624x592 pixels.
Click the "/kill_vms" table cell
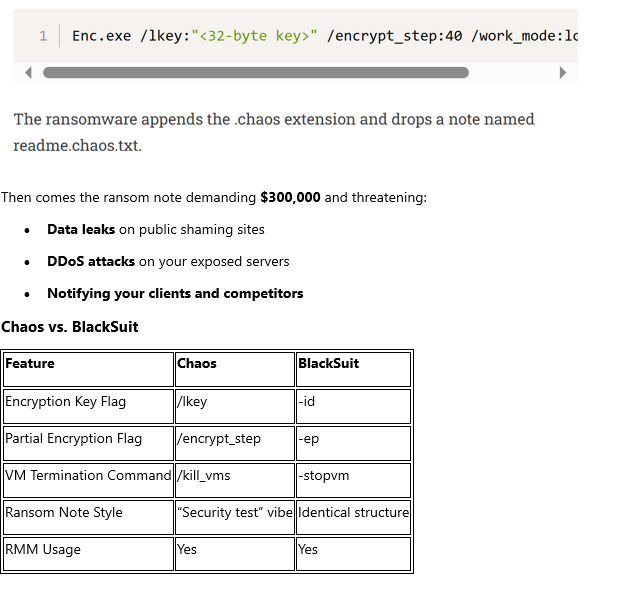coord(235,480)
